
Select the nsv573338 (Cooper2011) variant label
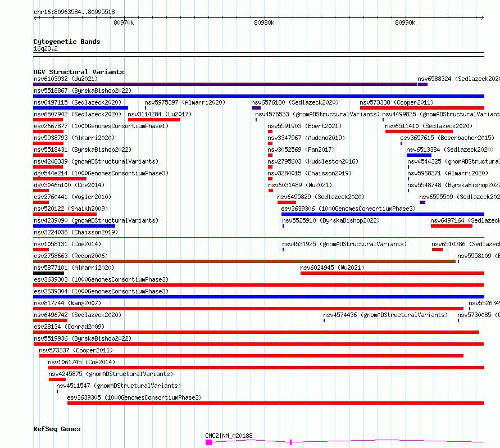pyautogui.click(x=397, y=102)
